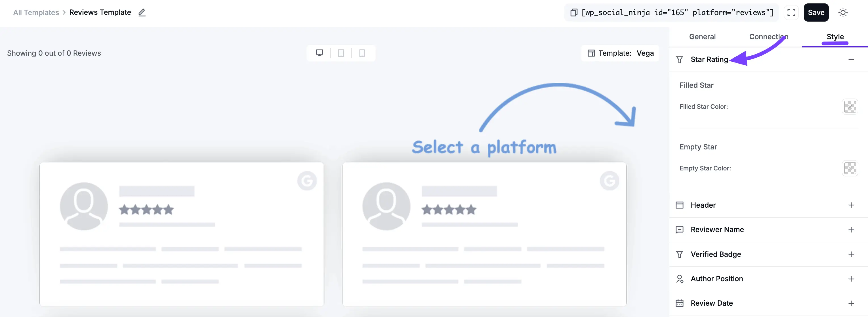Open the Empty Star Color picker

click(850, 168)
